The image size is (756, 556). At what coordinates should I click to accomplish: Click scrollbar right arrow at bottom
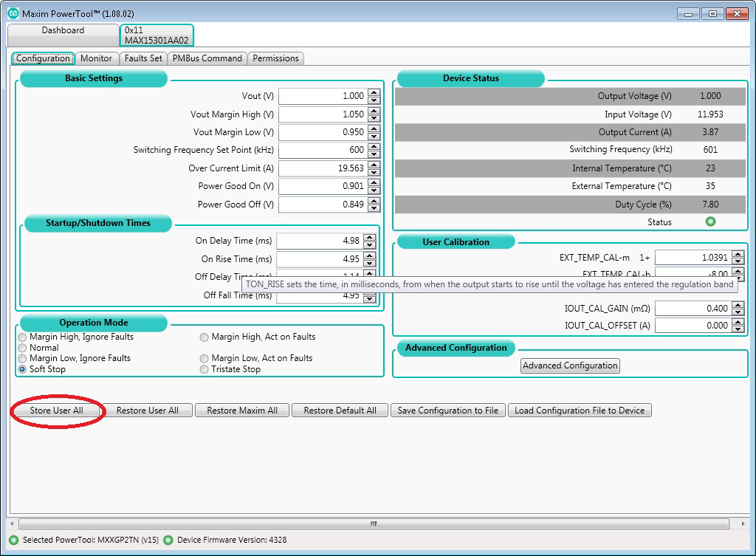743,524
